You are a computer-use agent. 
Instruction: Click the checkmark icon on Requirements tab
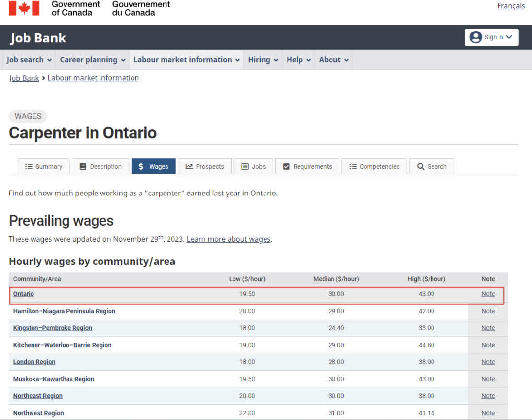pos(286,166)
